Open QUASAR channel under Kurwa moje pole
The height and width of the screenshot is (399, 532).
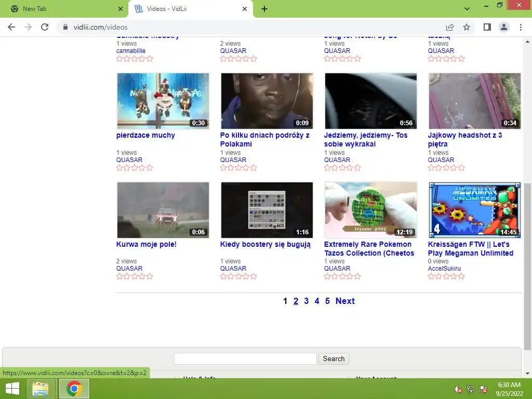pos(129,269)
